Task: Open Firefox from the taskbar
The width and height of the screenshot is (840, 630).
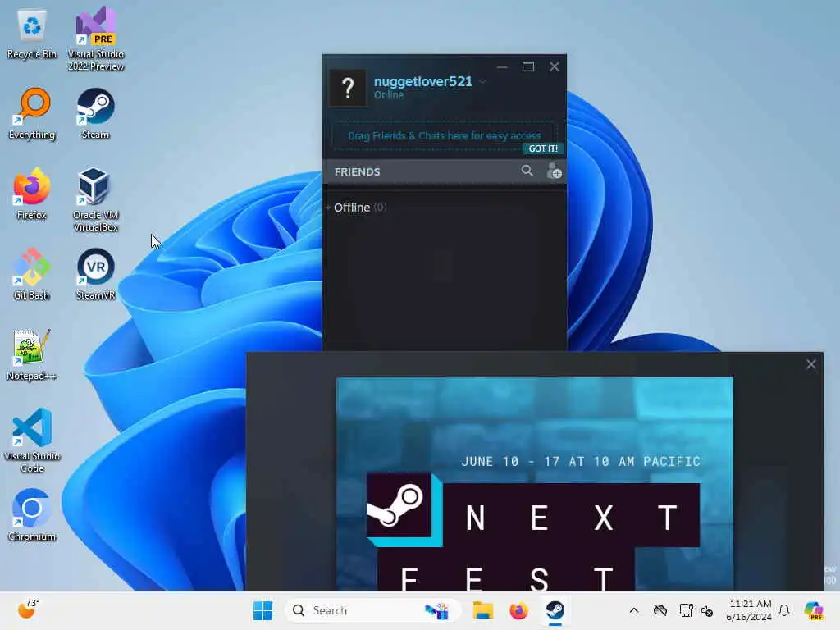Action: (518, 610)
